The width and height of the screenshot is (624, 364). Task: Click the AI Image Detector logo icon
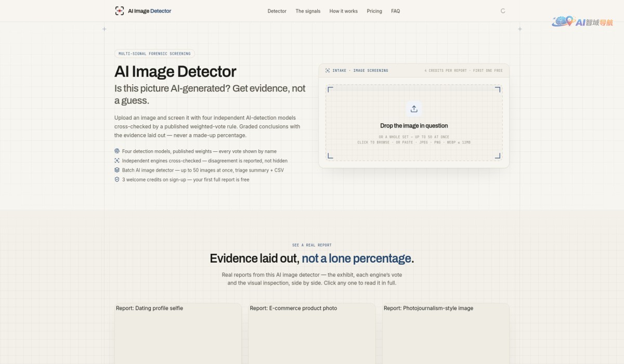click(x=120, y=11)
